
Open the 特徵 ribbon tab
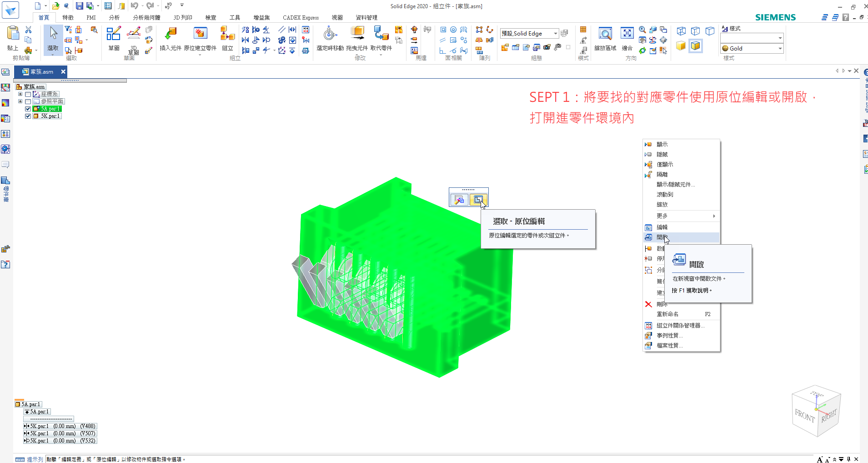pos(68,17)
